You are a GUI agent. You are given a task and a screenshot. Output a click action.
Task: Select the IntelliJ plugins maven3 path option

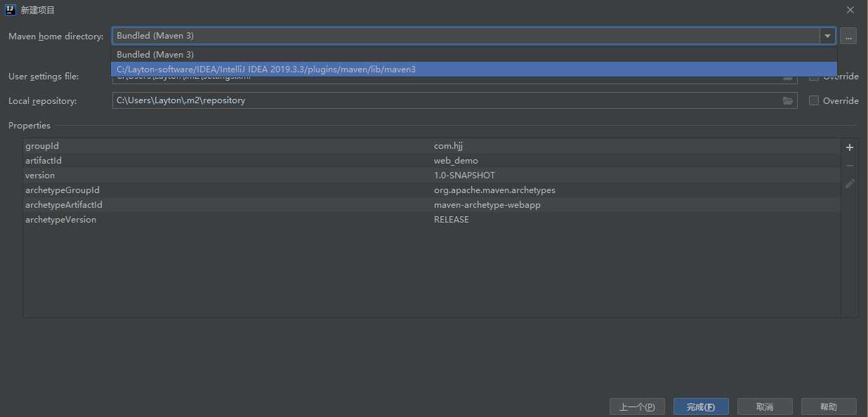tap(474, 69)
